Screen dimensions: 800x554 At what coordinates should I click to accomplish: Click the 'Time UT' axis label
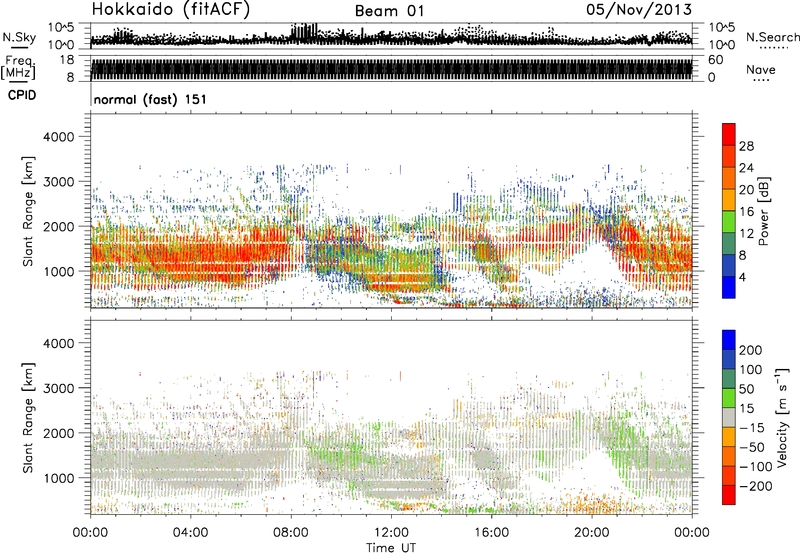[391, 548]
